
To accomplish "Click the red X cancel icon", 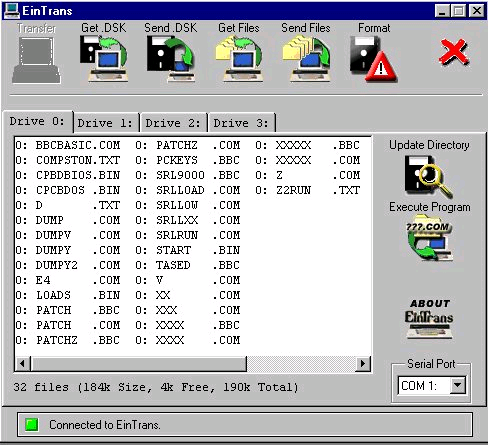I will click(454, 52).
